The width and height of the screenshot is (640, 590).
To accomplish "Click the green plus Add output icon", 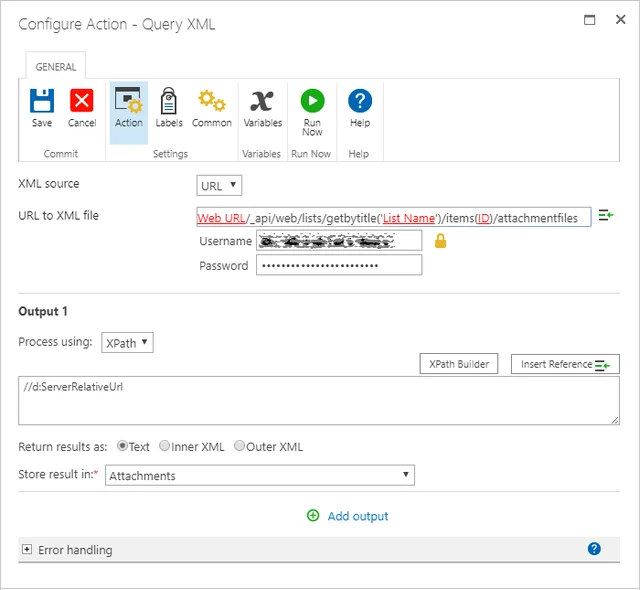I will pyautogui.click(x=313, y=515).
